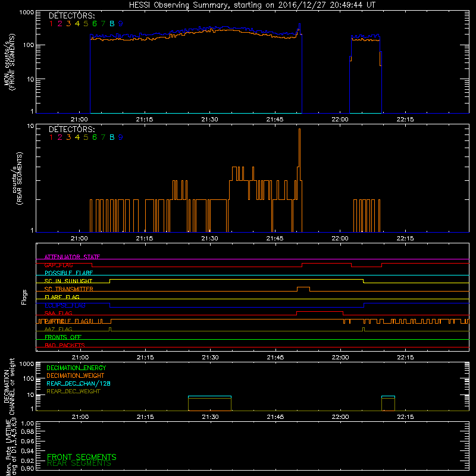
Task: Click the FRONT SEGMENTS livetime legend text
Action: (82, 457)
